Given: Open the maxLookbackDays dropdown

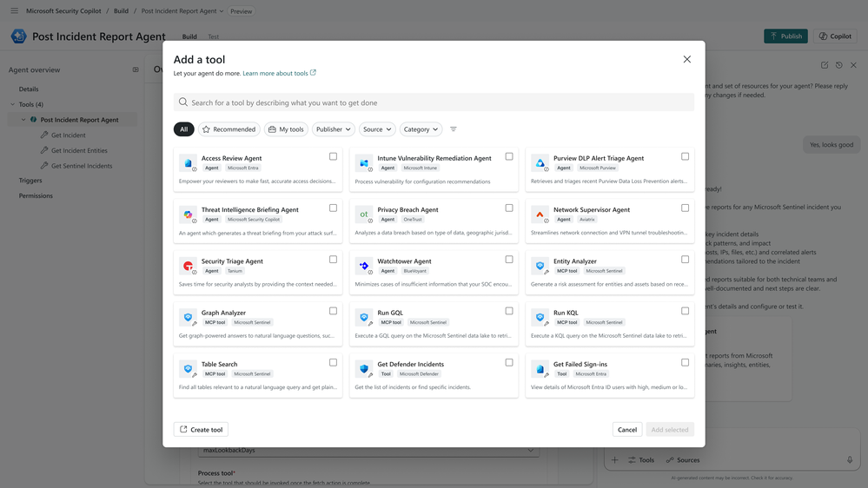Looking at the screenshot, I should [368, 451].
